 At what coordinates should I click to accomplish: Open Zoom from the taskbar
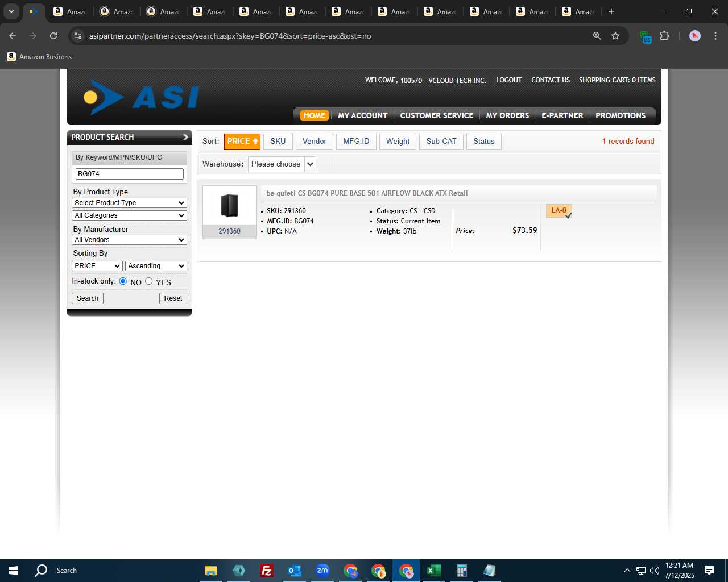(x=322, y=571)
